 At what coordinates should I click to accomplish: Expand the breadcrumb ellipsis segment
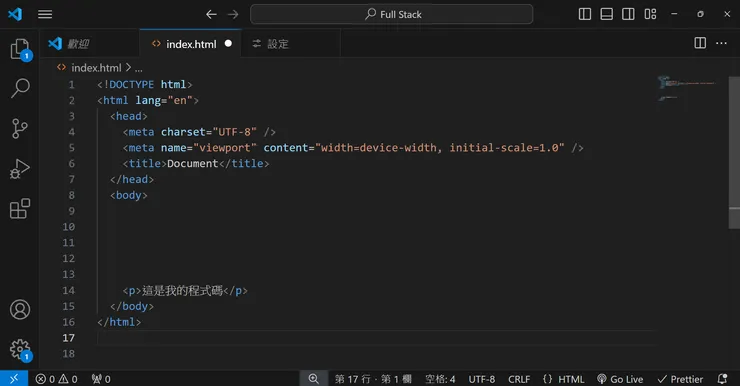click(139, 69)
